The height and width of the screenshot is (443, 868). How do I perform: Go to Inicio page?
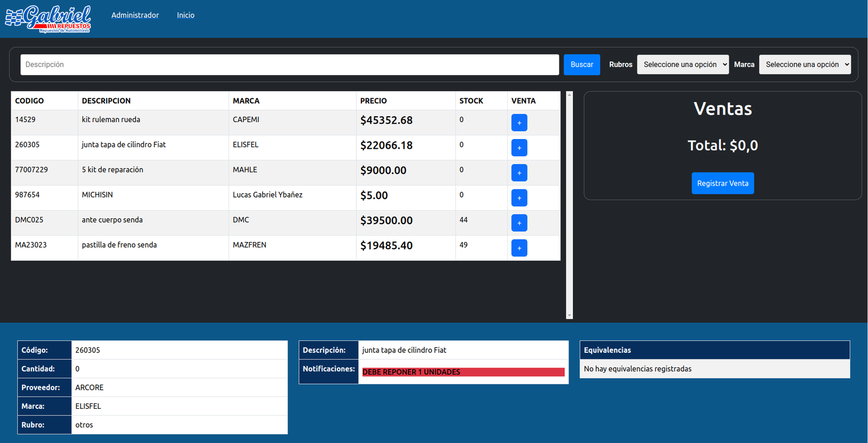[x=186, y=15]
